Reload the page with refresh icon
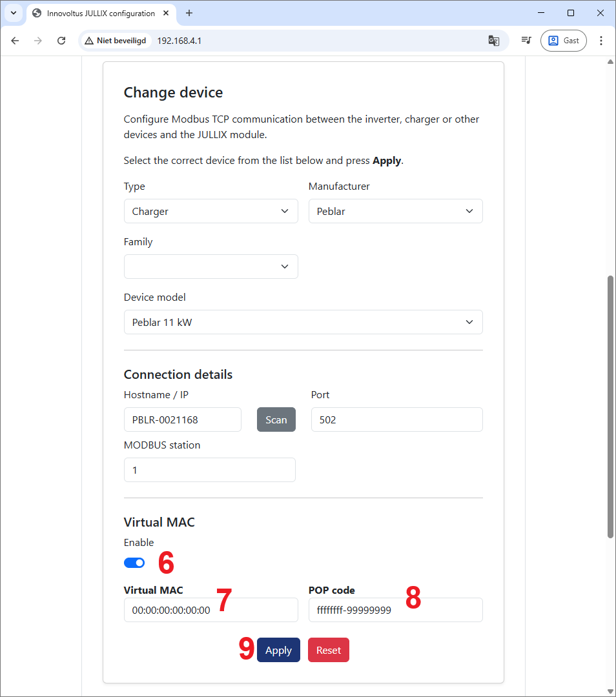The width and height of the screenshot is (616, 697). pyautogui.click(x=61, y=41)
